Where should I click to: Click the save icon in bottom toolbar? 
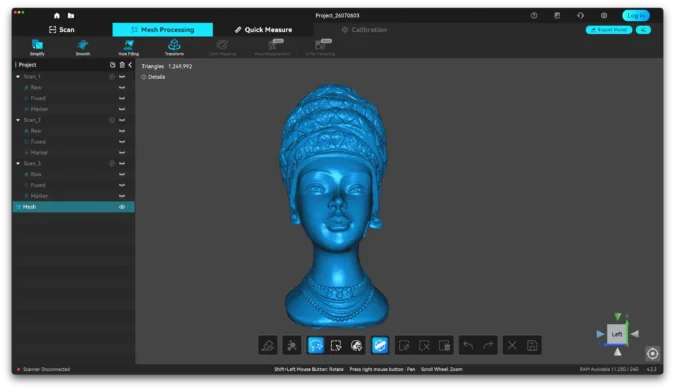[x=532, y=345]
